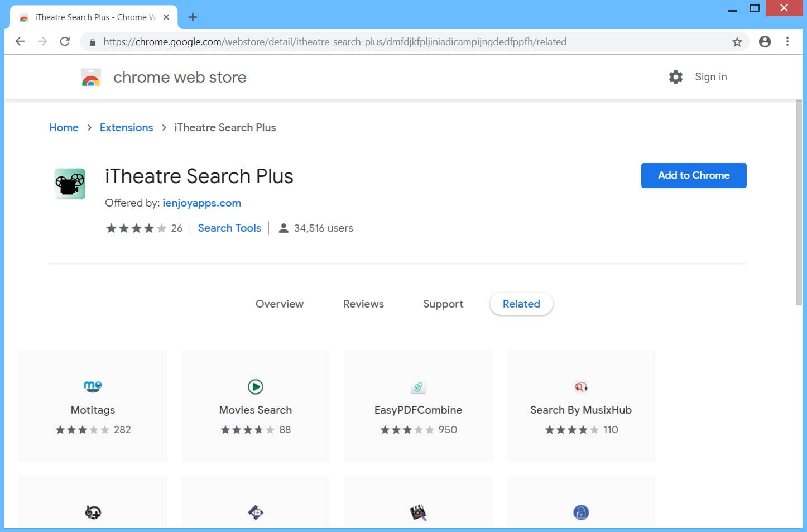The width and height of the screenshot is (807, 532).
Task: Open the Chrome three-dot menu
Action: coord(787,41)
